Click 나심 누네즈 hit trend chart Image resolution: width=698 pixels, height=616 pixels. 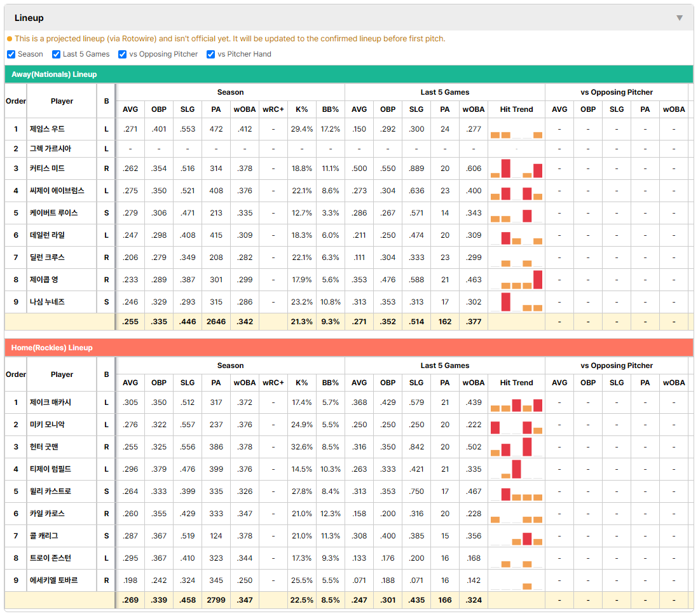point(516,302)
